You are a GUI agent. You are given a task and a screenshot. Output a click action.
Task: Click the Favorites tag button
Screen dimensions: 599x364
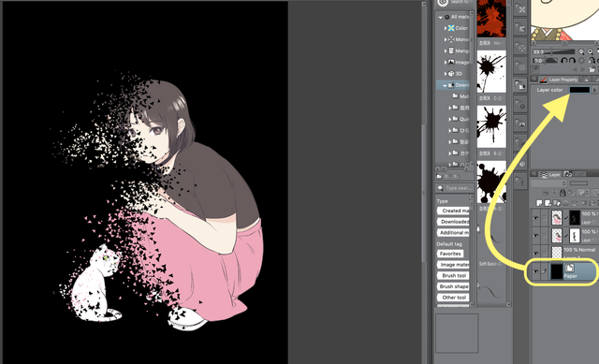[x=450, y=254]
